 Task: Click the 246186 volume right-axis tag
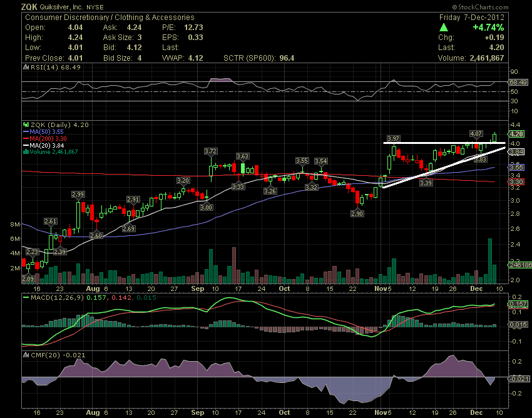(x=519, y=265)
